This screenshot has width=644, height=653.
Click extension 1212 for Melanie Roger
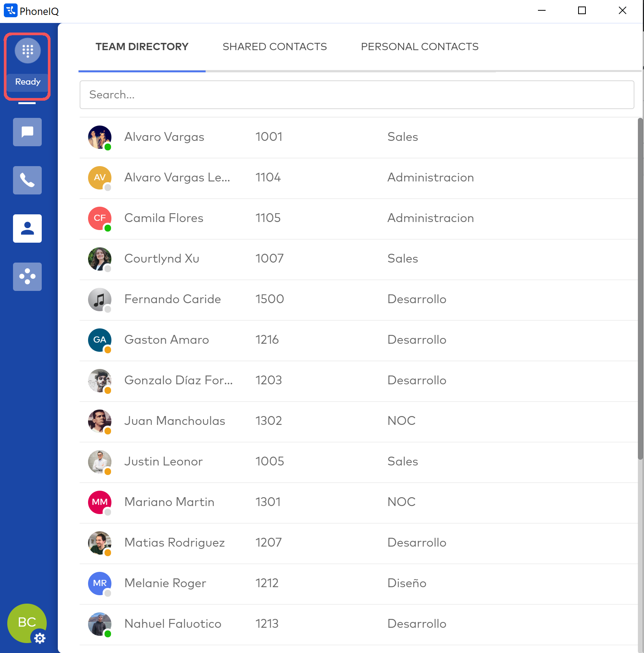tap(267, 583)
